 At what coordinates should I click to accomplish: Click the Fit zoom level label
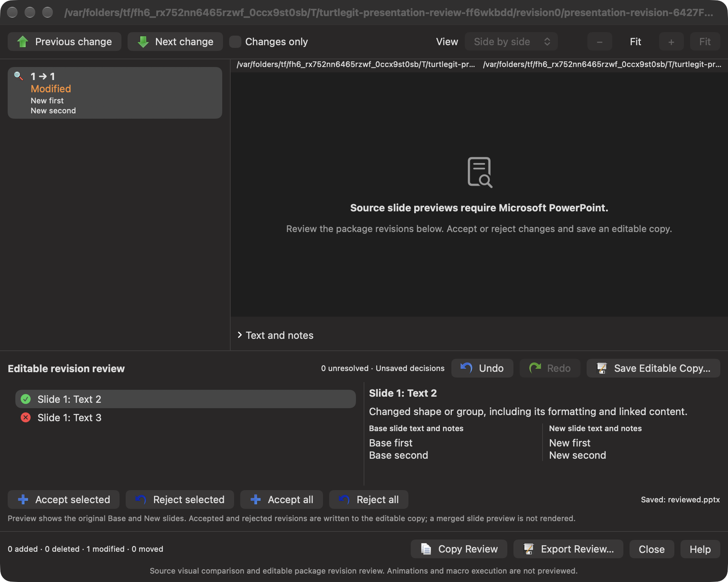pos(635,42)
